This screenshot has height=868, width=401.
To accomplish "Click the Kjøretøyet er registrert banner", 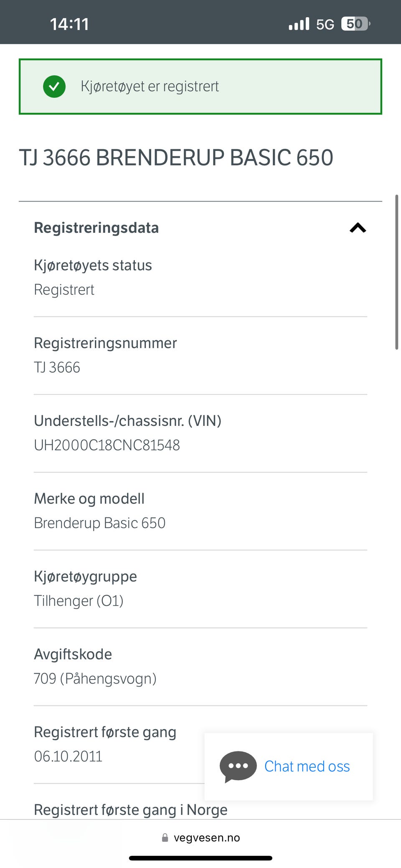I will [x=200, y=87].
